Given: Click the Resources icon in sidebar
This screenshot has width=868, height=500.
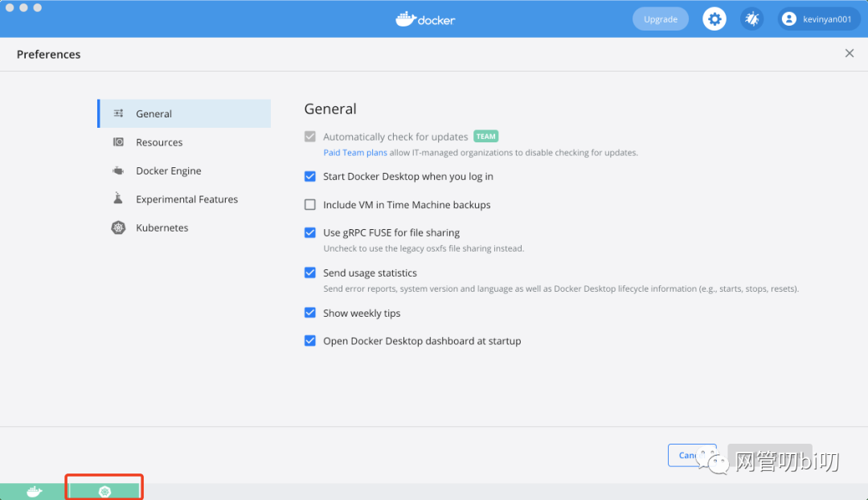Looking at the screenshot, I should [118, 141].
